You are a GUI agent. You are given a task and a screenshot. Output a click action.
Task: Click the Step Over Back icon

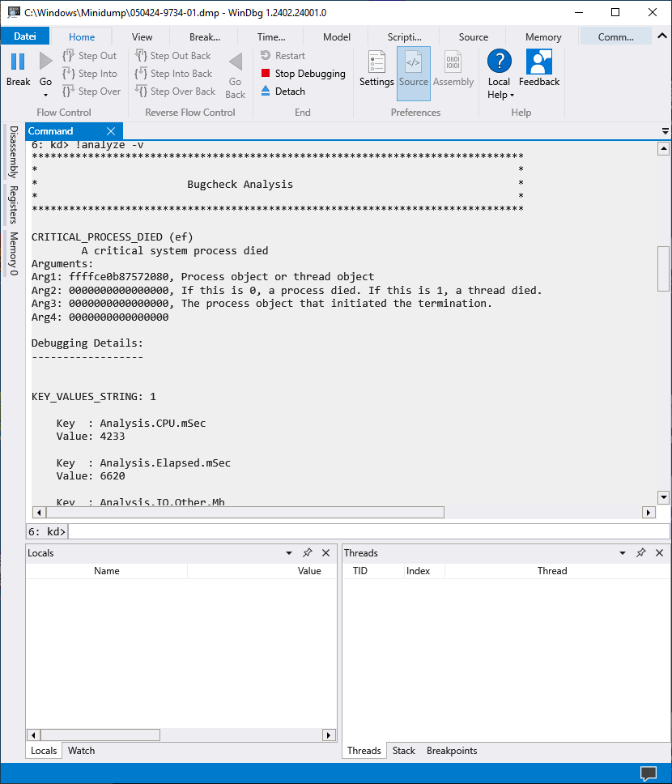tap(141, 92)
